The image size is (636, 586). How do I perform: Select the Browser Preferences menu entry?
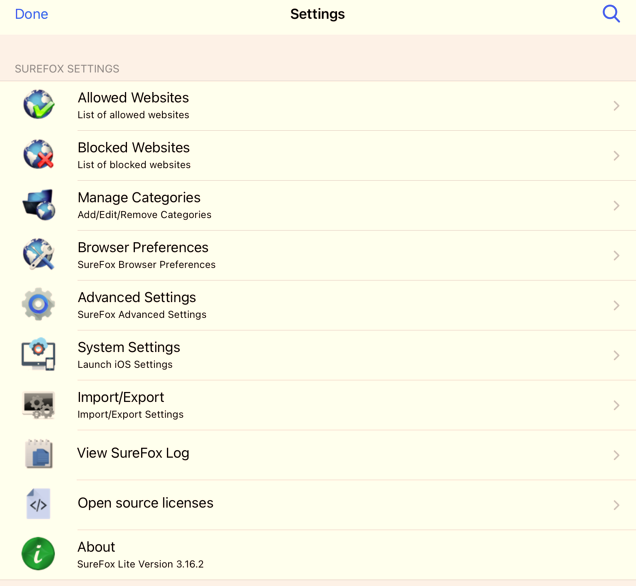coord(143,248)
